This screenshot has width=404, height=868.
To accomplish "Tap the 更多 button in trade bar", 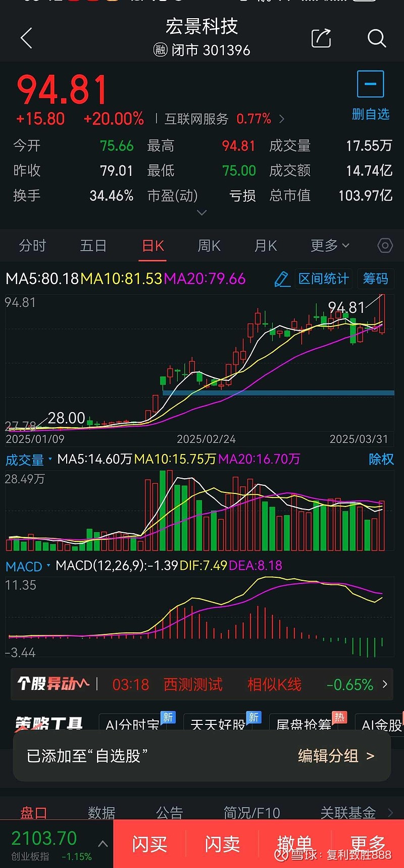I will [368, 844].
